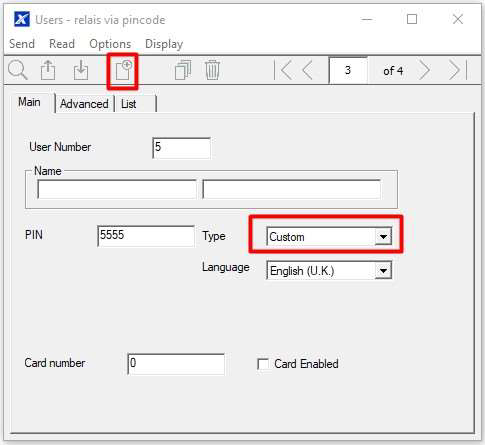Open the Options menu
This screenshot has width=485, height=445.
[x=110, y=44]
